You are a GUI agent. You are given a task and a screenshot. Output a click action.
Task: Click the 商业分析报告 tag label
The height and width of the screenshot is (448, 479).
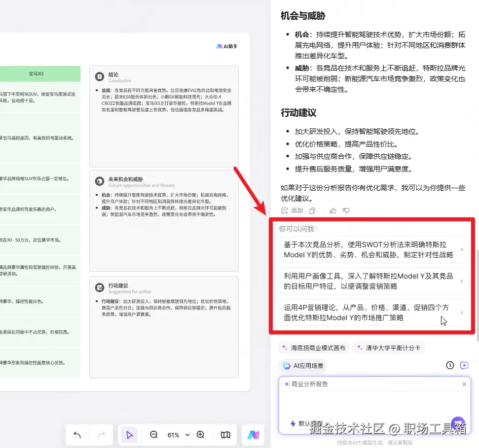310,384
